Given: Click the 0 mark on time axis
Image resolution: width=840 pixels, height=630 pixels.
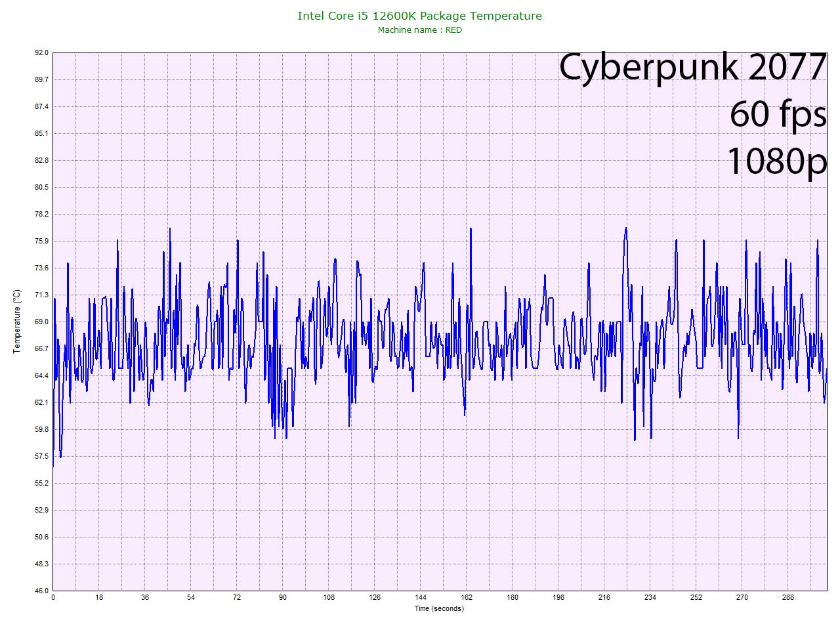Looking at the screenshot, I should click(x=53, y=598).
